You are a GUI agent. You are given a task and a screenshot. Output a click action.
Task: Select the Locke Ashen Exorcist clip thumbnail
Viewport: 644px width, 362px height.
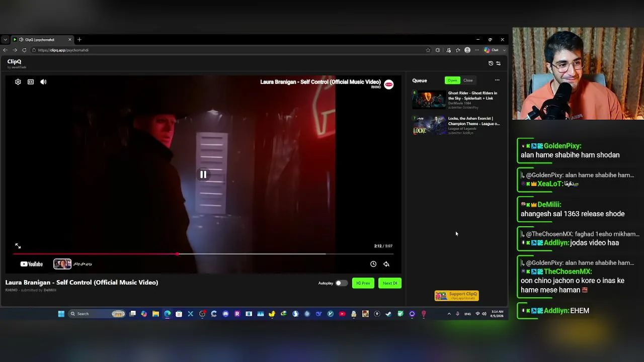point(429,125)
